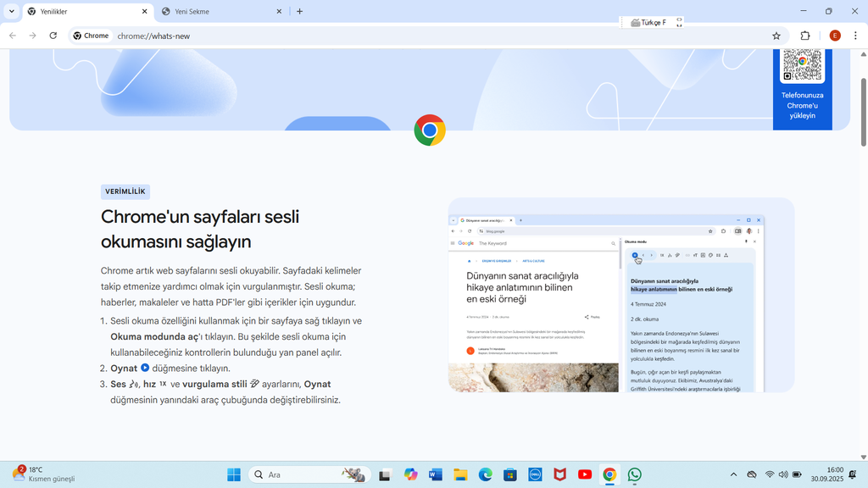Open a new tab with plus button

coord(299,12)
